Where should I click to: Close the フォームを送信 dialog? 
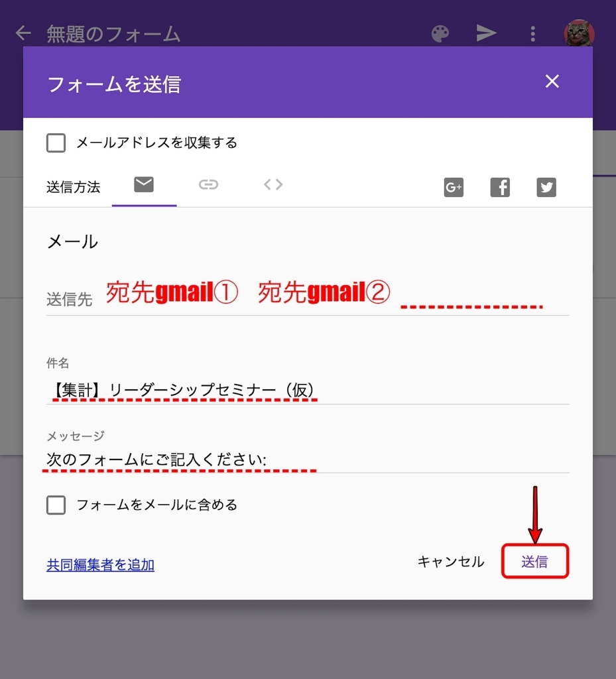(x=552, y=82)
